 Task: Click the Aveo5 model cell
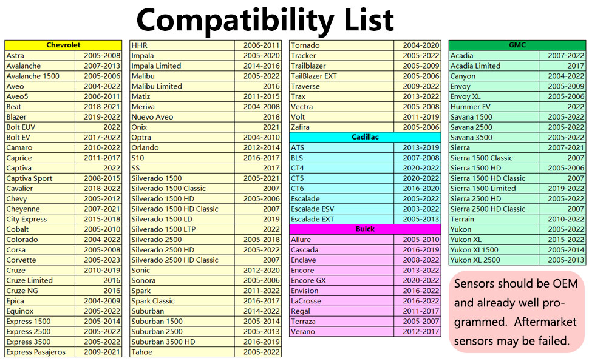pyautogui.click(x=40, y=96)
